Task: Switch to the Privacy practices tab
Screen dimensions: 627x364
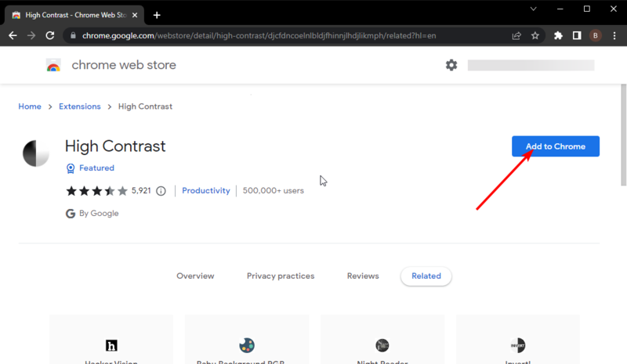Action: point(281,276)
